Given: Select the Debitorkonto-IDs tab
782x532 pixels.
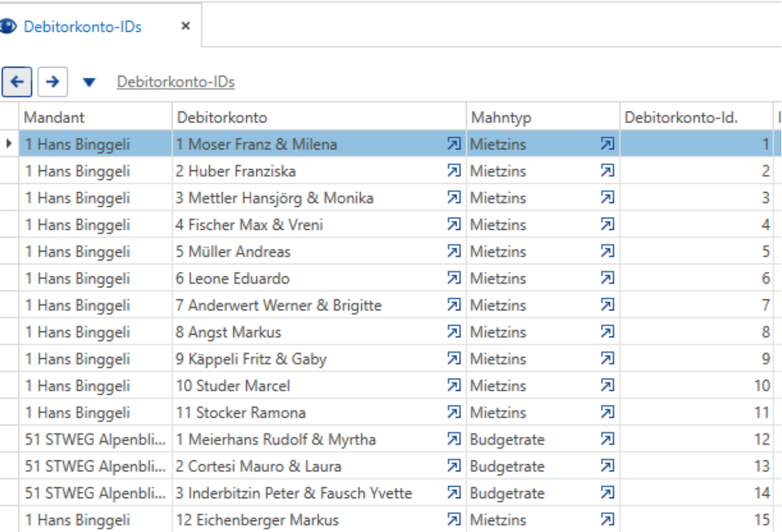Looking at the screenshot, I should click(83, 26).
